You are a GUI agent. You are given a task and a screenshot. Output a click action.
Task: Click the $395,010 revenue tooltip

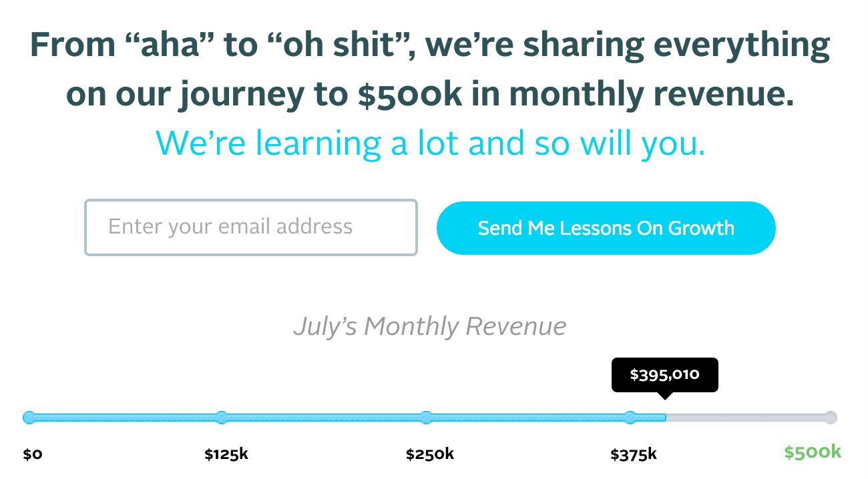665,375
